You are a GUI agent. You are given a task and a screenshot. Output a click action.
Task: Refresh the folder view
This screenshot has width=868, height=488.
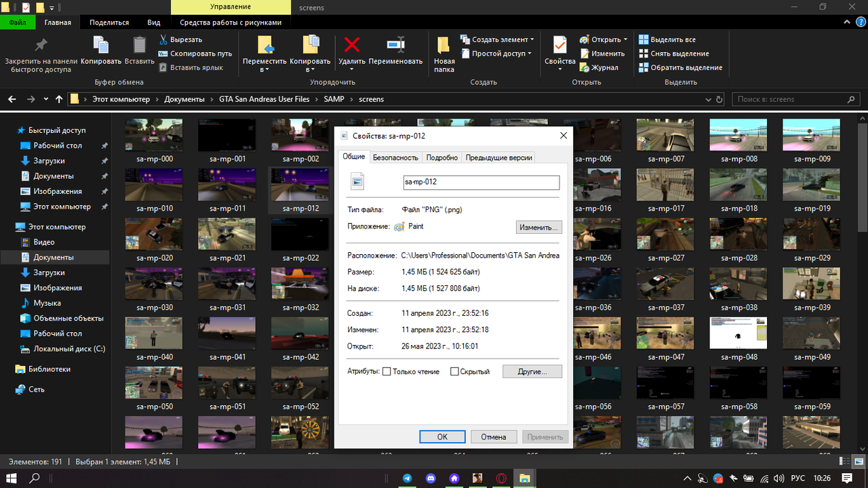click(721, 99)
